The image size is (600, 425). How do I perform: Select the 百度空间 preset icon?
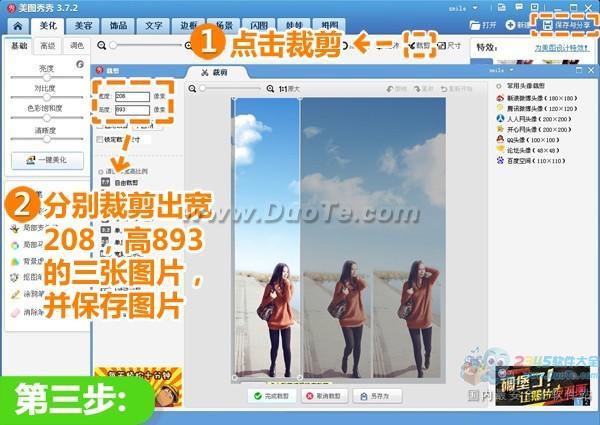click(499, 160)
